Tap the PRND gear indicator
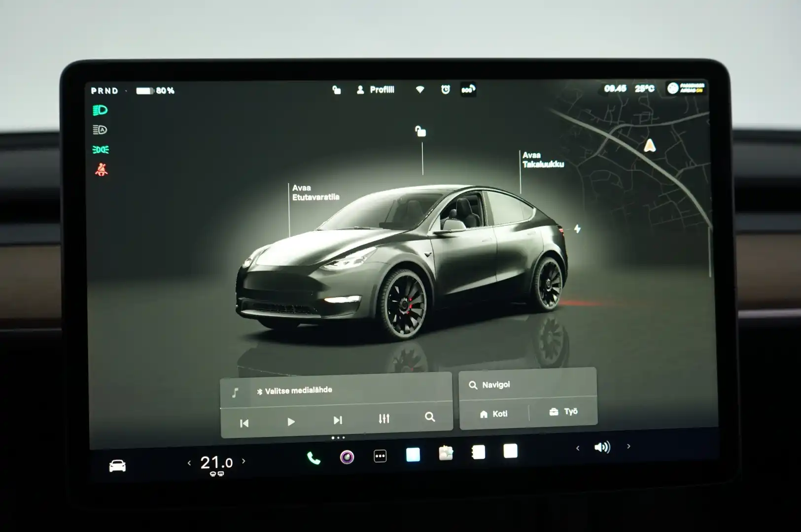This screenshot has width=801, height=532. (x=104, y=91)
